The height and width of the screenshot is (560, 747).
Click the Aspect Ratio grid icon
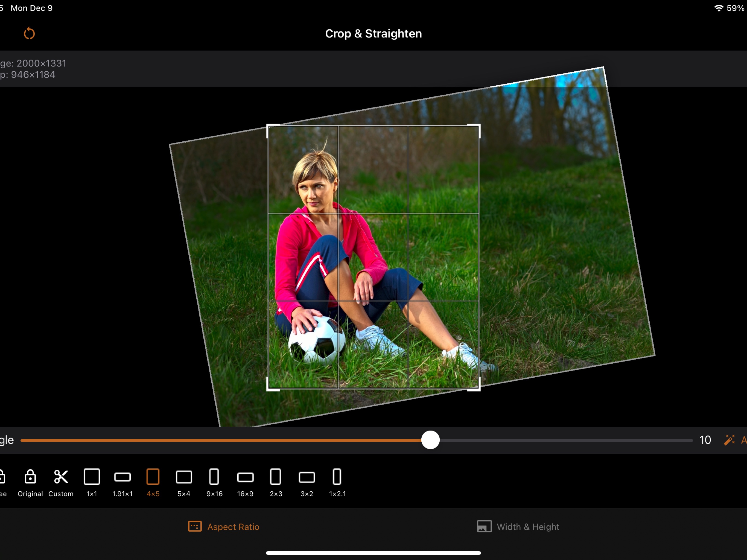click(x=195, y=526)
